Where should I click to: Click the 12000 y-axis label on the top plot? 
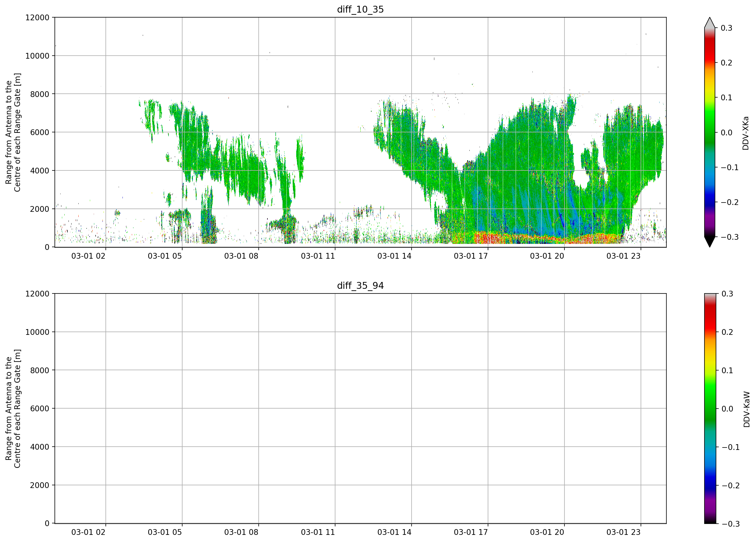37,18
